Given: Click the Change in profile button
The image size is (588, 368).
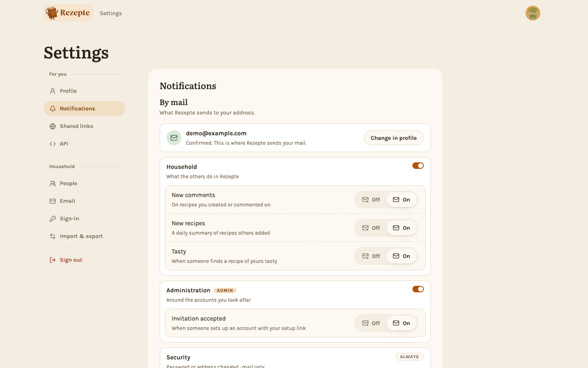Looking at the screenshot, I should 394,138.
